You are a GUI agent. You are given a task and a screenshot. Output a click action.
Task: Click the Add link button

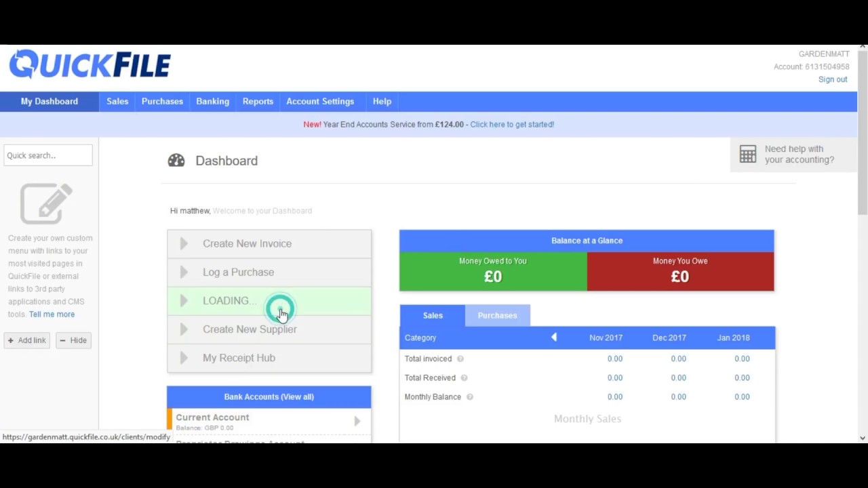27,340
